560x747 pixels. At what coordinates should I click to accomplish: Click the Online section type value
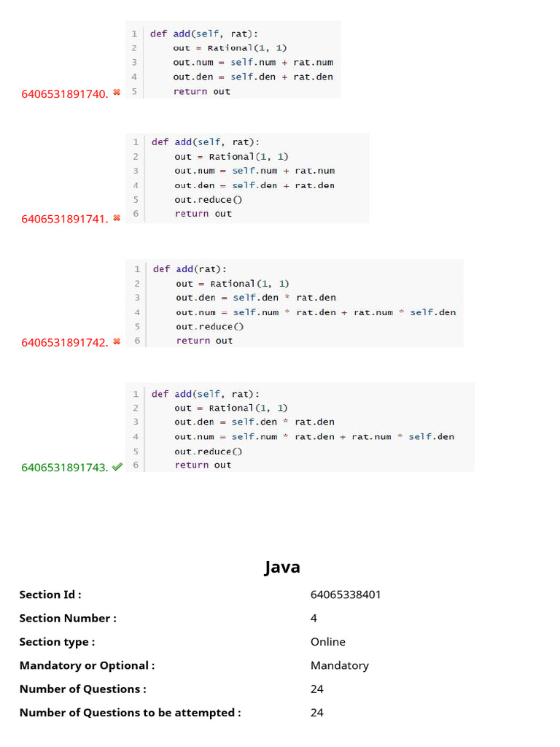coord(328,642)
